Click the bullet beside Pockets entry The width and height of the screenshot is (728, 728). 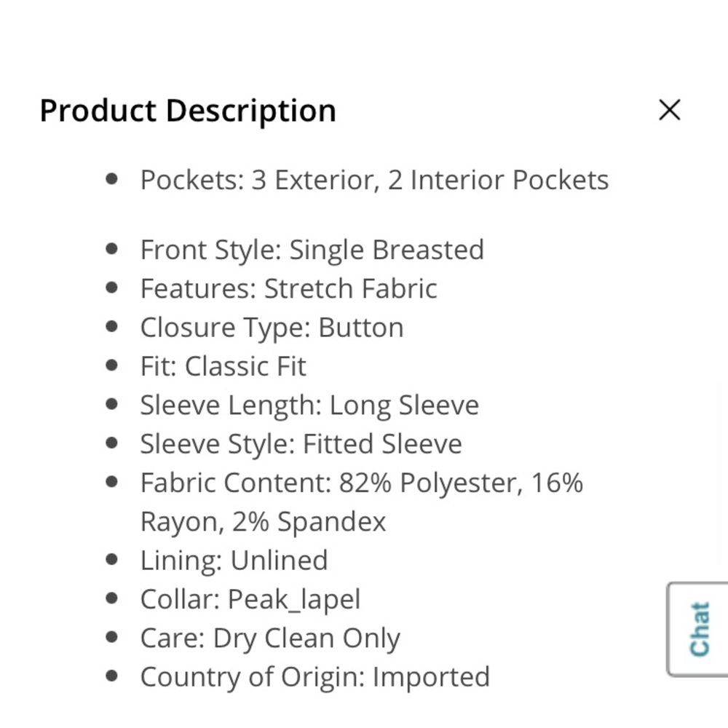click(x=111, y=179)
